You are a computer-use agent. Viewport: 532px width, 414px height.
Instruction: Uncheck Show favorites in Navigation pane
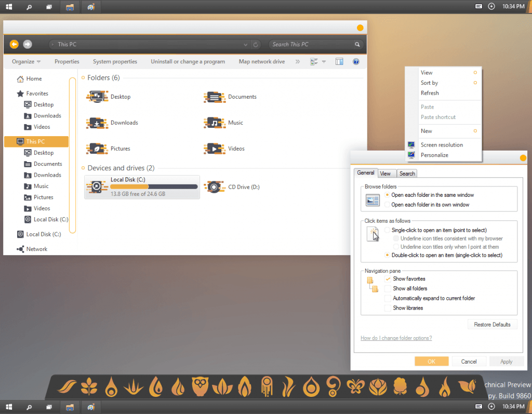tap(388, 278)
